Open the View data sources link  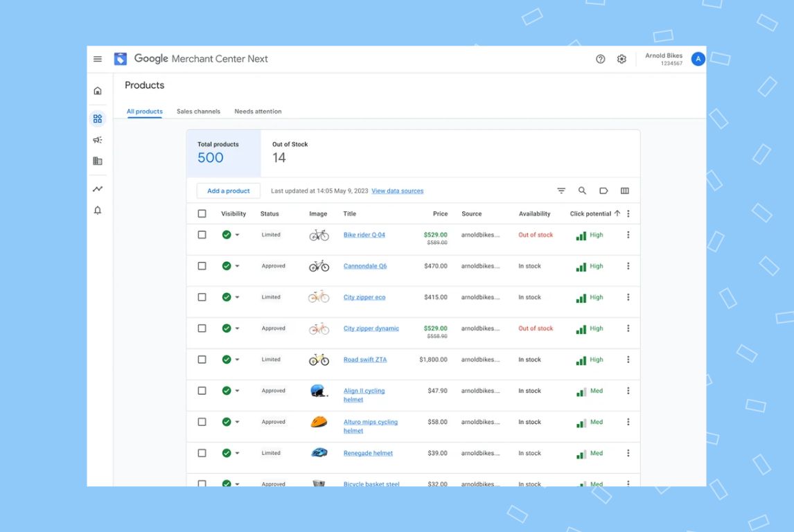(398, 190)
